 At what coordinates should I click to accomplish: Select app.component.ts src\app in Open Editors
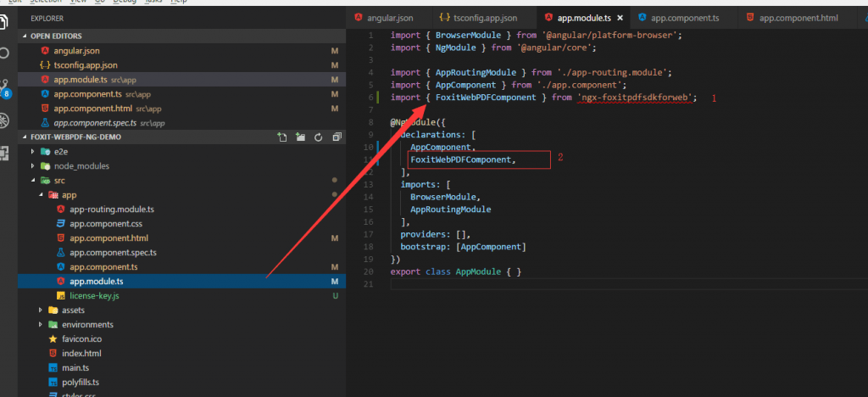(181, 94)
